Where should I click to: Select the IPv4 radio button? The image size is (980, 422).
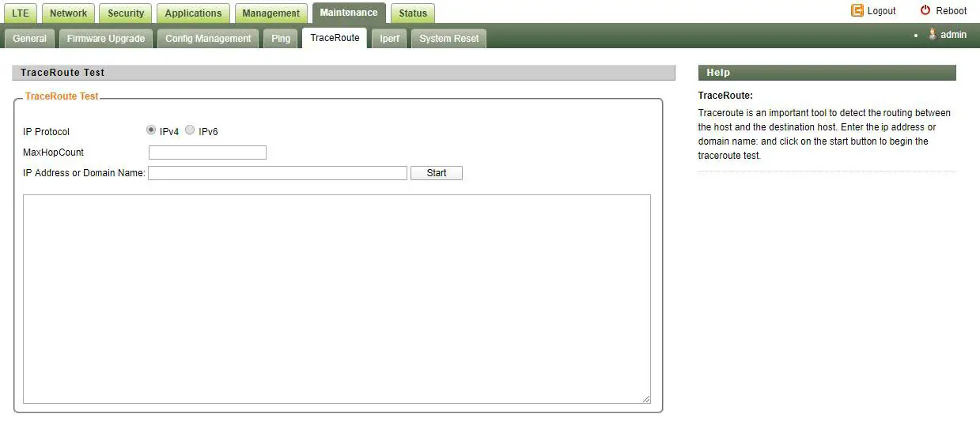tap(151, 130)
